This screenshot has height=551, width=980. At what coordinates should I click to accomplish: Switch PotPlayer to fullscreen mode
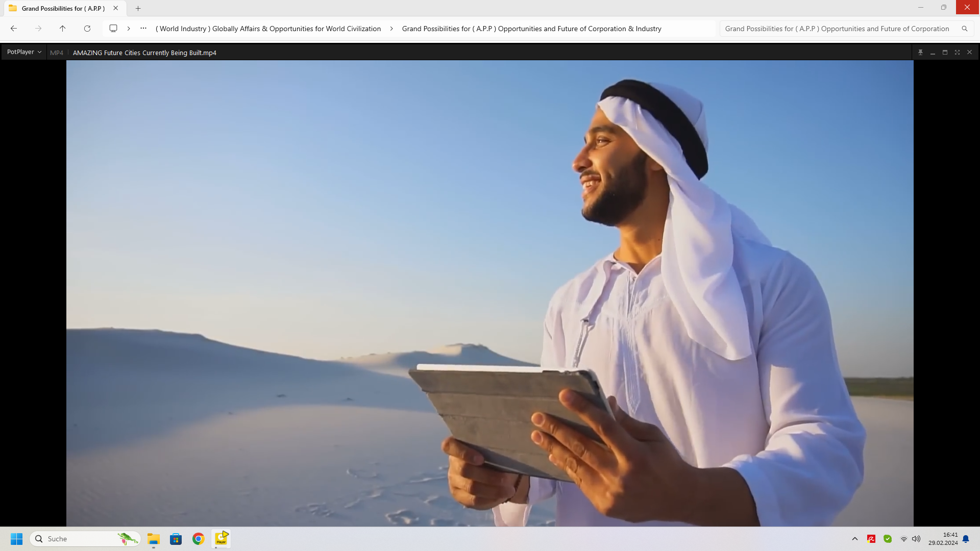957,53
